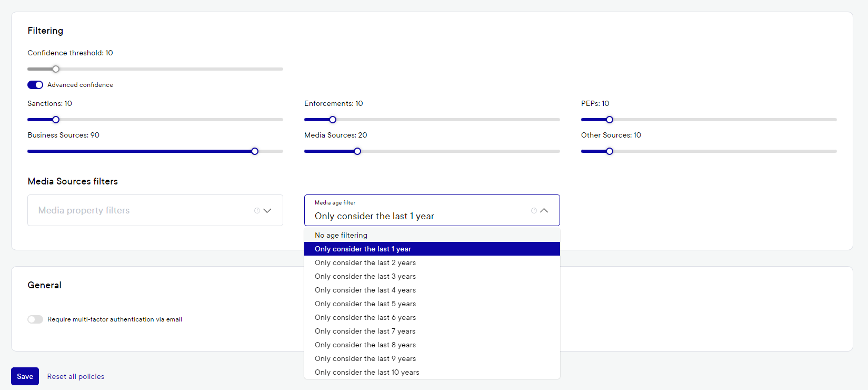This screenshot has height=390, width=868.
Task: Click the Save button
Action: click(25, 376)
